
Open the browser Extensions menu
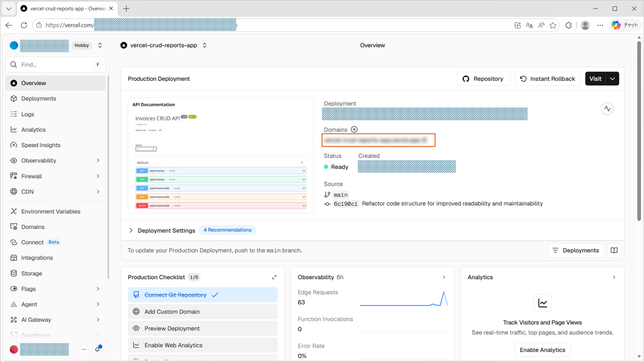pos(568,26)
